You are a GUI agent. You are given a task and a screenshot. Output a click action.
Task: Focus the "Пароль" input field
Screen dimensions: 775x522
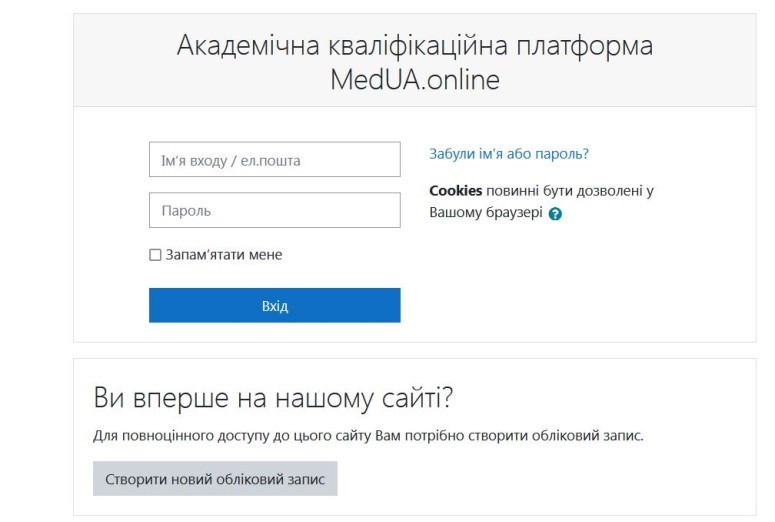point(275,210)
